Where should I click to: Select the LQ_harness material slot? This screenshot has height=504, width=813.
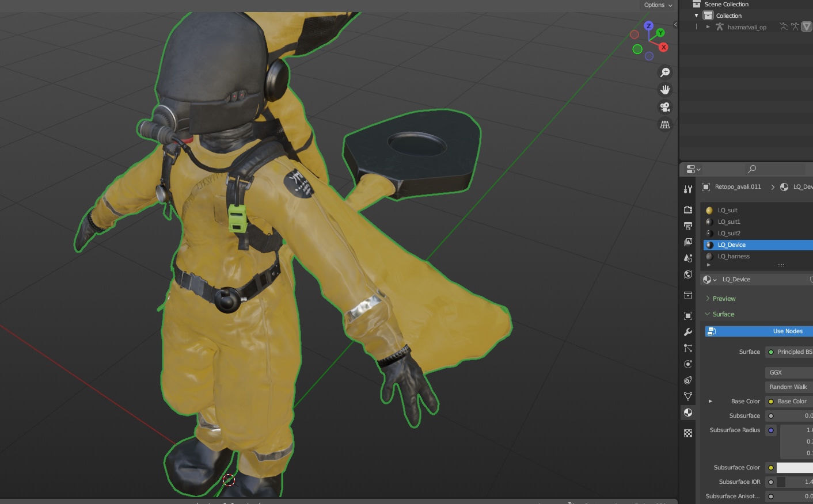734,257
